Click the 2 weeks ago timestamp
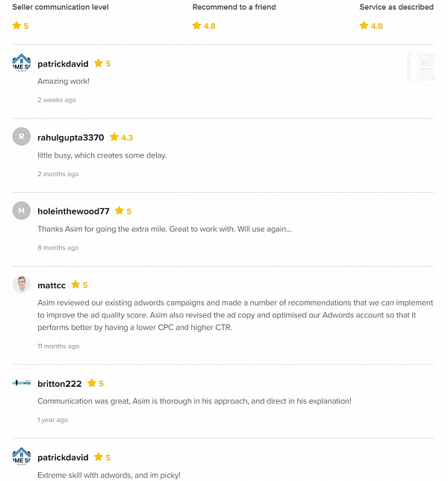The height and width of the screenshot is (481, 448). coord(57,100)
